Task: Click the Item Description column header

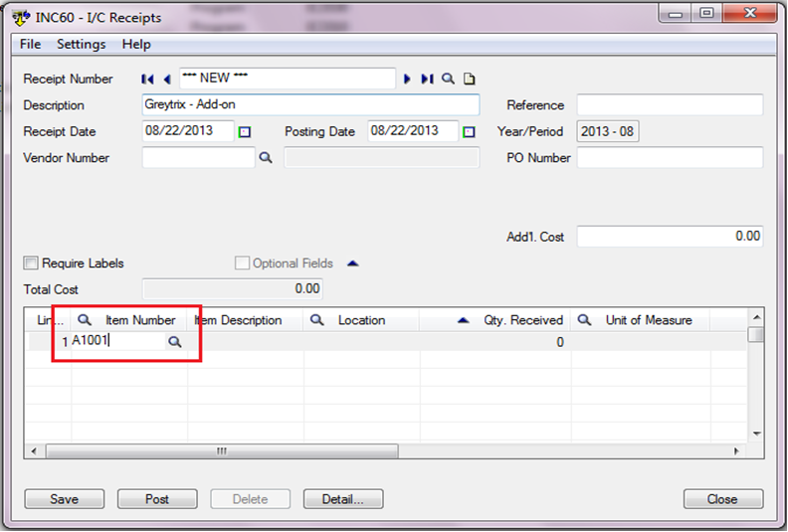Action: [x=245, y=320]
